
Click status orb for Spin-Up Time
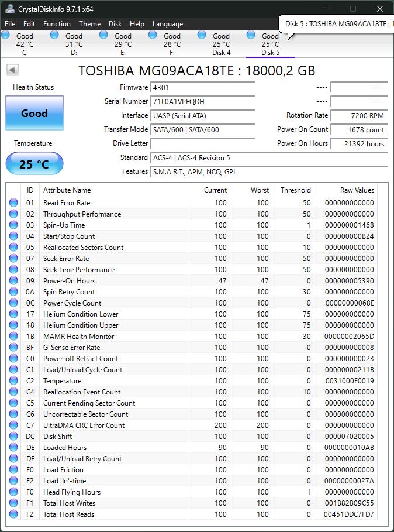13,225
